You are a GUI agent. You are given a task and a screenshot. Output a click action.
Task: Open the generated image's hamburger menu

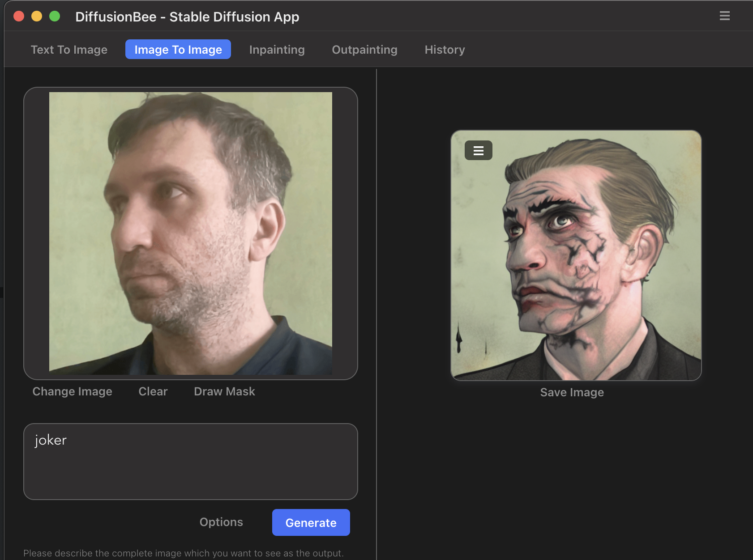[478, 150]
